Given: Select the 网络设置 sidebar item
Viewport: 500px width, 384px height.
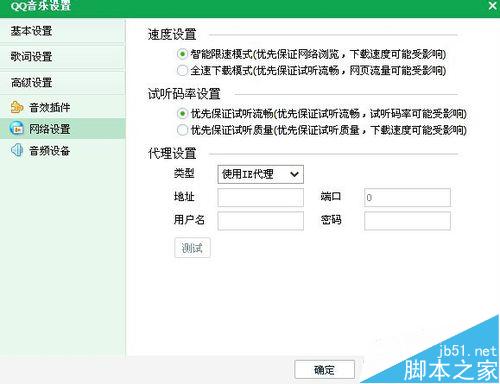Looking at the screenshot, I should [62, 129].
